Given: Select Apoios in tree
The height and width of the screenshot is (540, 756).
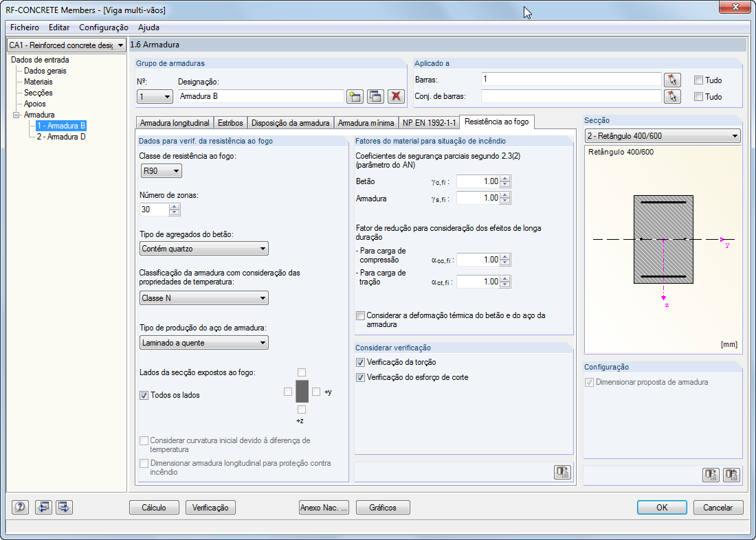Looking at the screenshot, I should pos(35,104).
